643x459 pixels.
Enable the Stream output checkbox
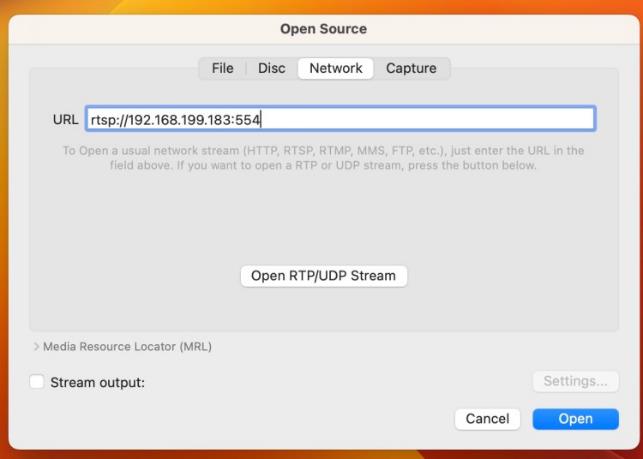(37, 382)
